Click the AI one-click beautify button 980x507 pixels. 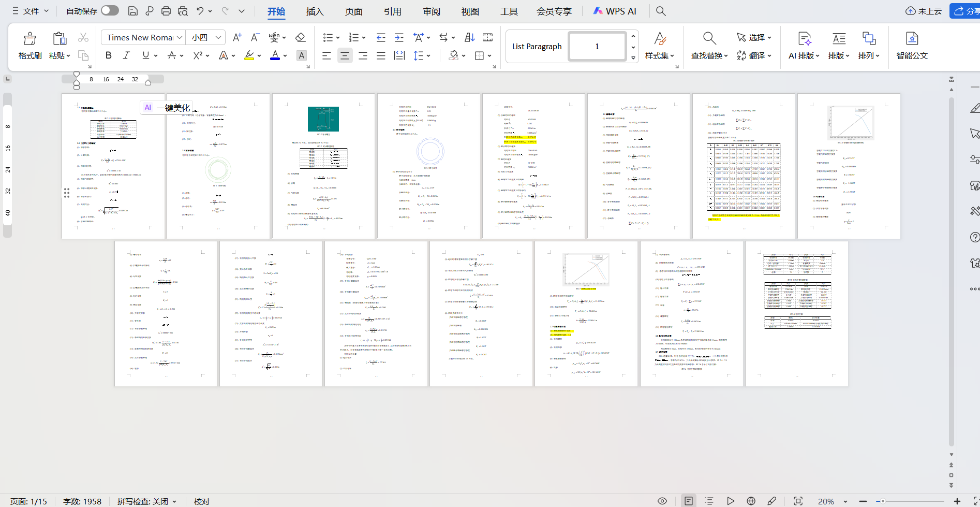(167, 108)
